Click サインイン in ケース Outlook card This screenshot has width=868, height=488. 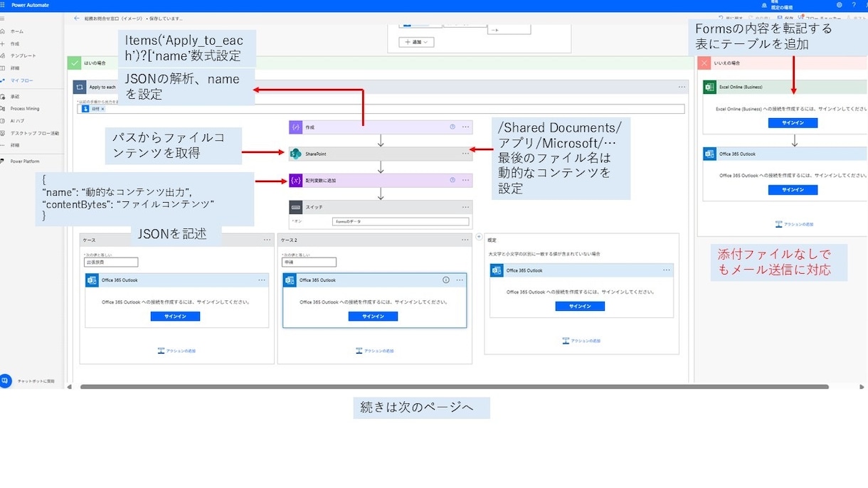click(175, 317)
